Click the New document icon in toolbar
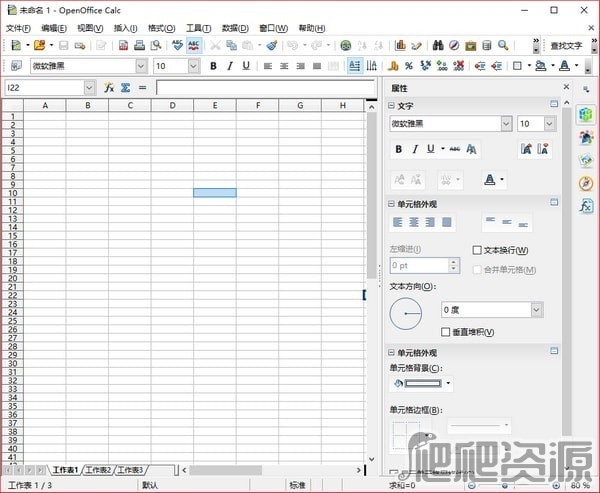 (x=16, y=45)
